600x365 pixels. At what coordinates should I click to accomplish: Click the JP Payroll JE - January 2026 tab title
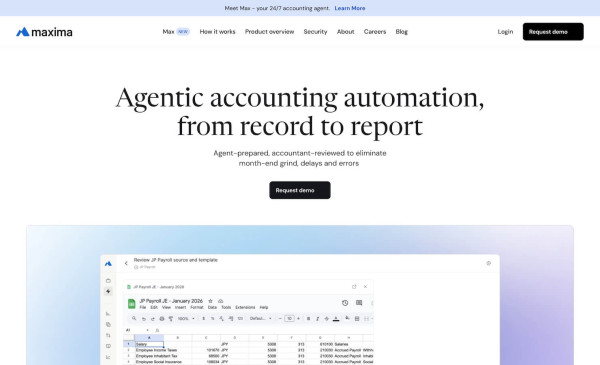click(158, 287)
